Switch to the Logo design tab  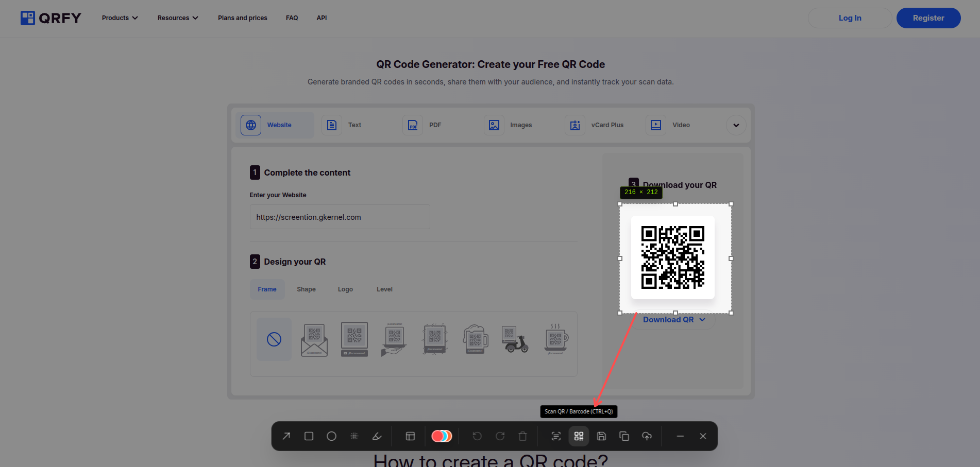coord(345,289)
